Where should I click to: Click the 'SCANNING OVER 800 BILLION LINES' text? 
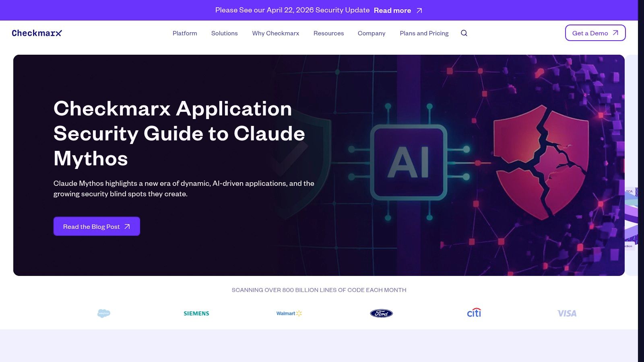tap(319, 290)
